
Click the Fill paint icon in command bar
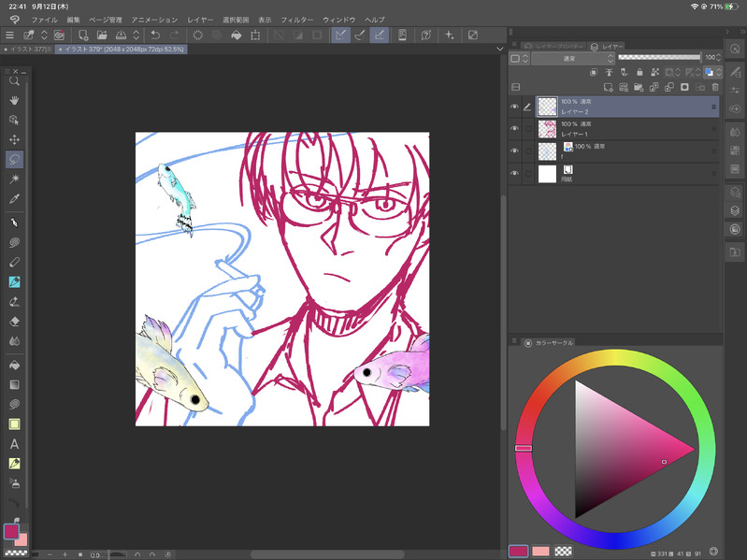point(237,35)
